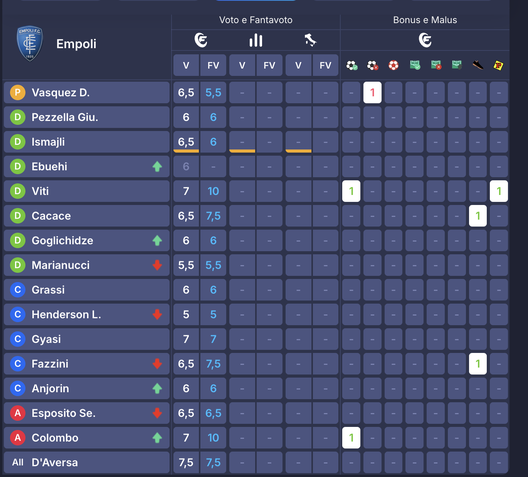Select the Fantacalcio logo voting source column
This screenshot has height=477, width=528.
[x=201, y=40]
